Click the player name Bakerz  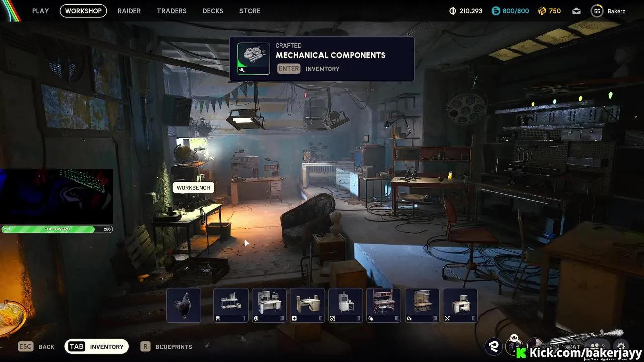[x=616, y=11]
